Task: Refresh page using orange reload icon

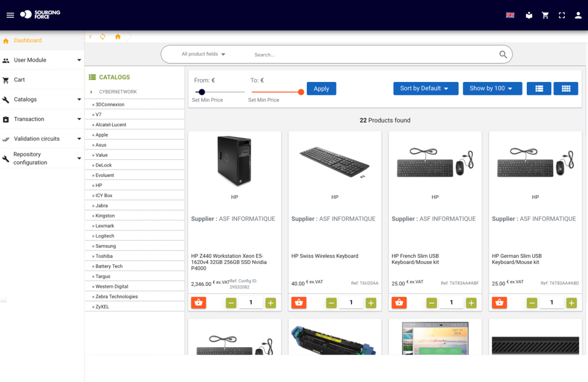Action: tap(103, 36)
